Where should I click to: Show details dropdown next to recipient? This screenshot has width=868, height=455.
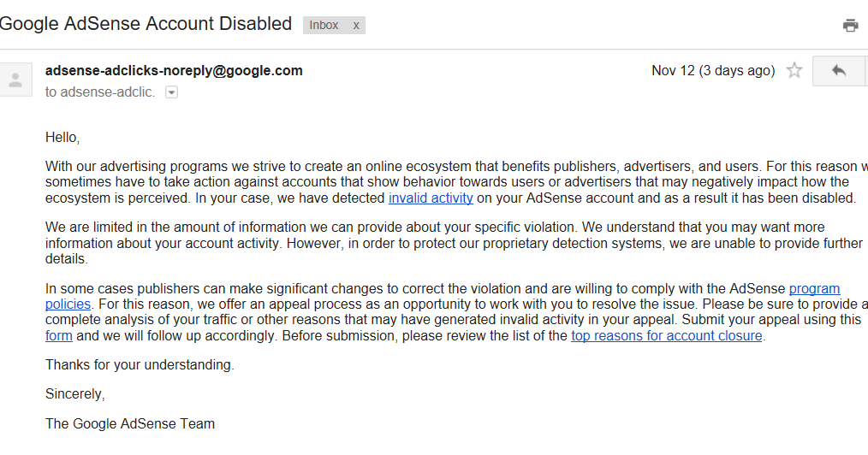click(171, 92)
